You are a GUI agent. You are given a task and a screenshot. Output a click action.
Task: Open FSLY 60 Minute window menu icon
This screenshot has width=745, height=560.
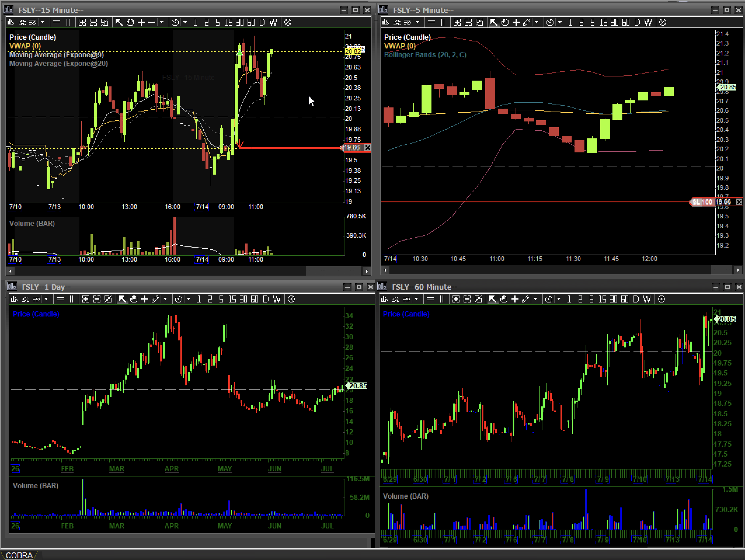382,286
